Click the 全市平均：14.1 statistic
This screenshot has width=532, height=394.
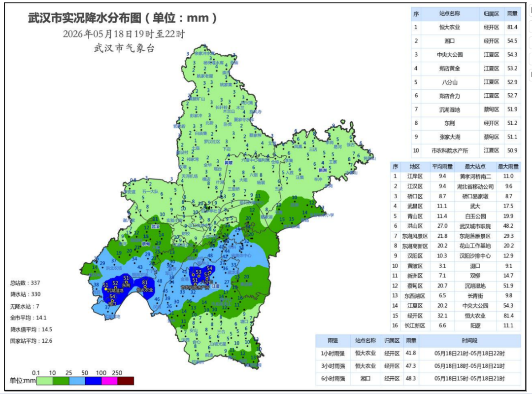click(28, 318)
